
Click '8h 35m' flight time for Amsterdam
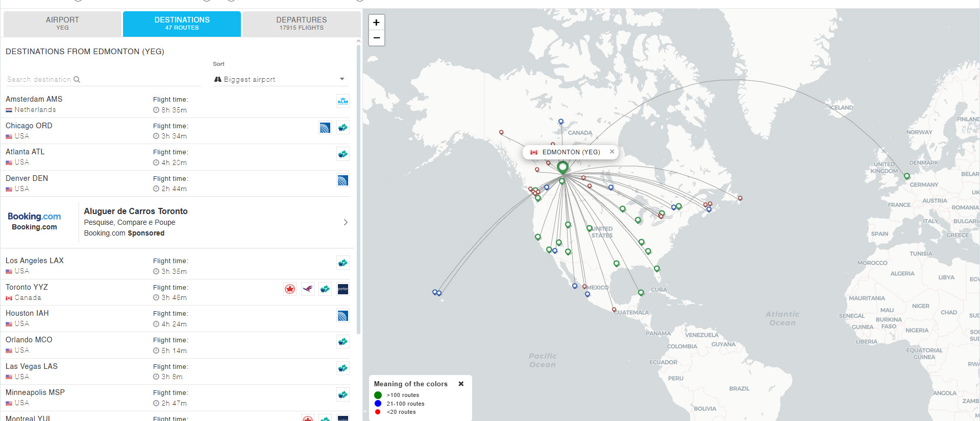point(174,110)
